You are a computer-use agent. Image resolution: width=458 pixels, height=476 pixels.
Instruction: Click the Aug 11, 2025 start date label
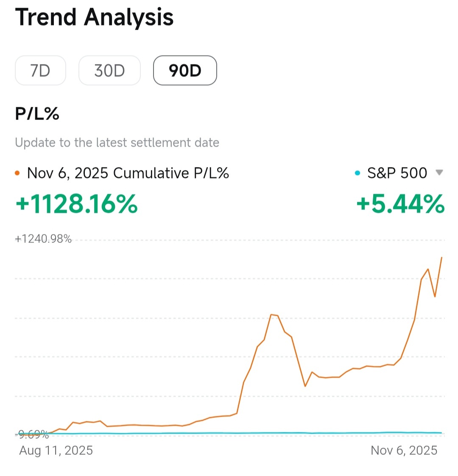coord(56,450)
